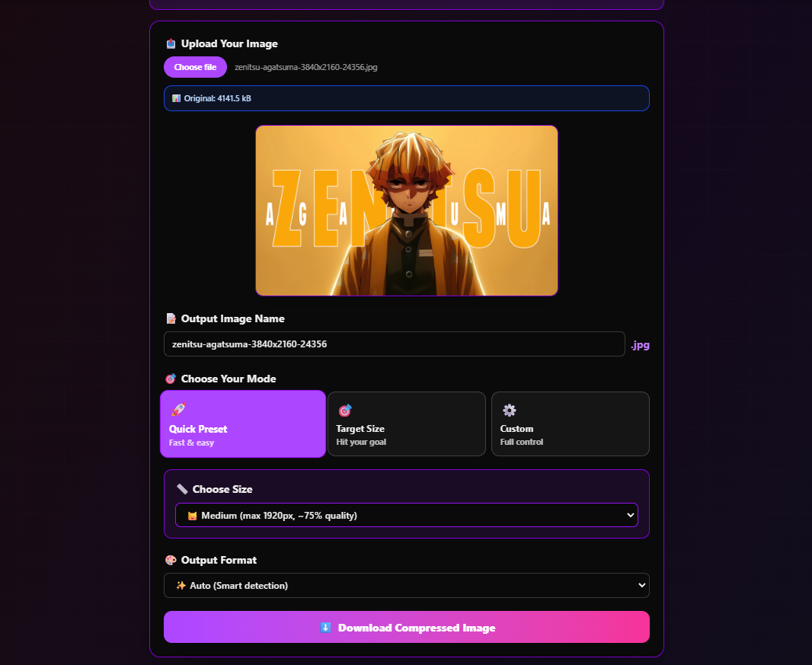
Task: Click the Original 4141.5 kB info bar
Action: 406,98
